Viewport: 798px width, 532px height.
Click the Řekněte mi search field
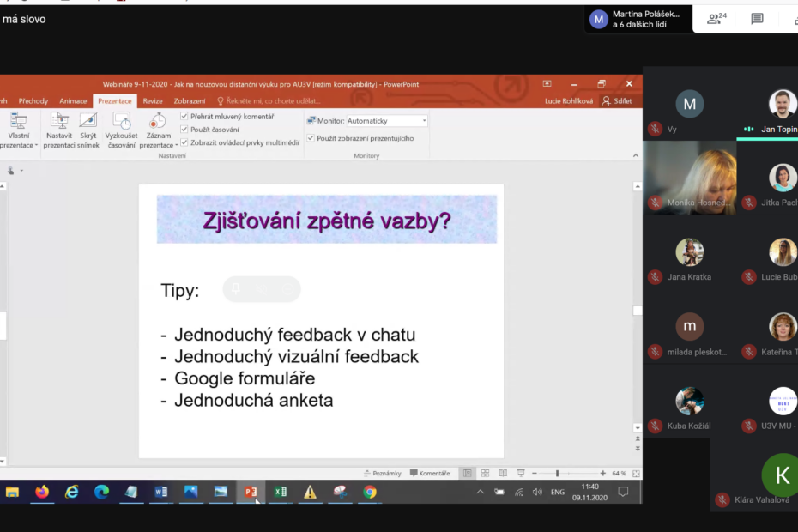(x=266, y=101)
